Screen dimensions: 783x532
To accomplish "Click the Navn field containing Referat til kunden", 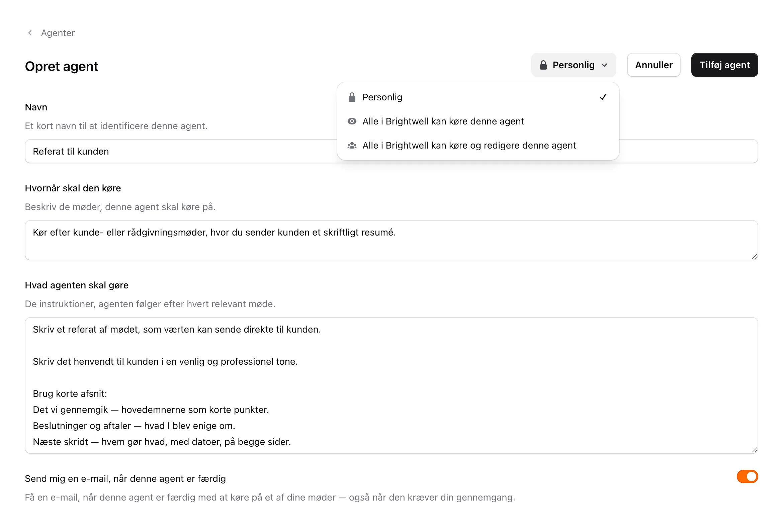I will 391,151.
